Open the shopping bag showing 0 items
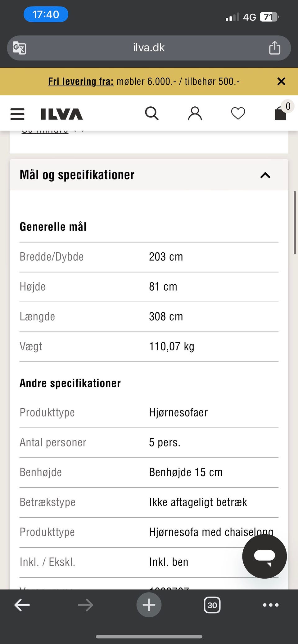The width and height of the screenshot is (298, 644). (280, 114)
